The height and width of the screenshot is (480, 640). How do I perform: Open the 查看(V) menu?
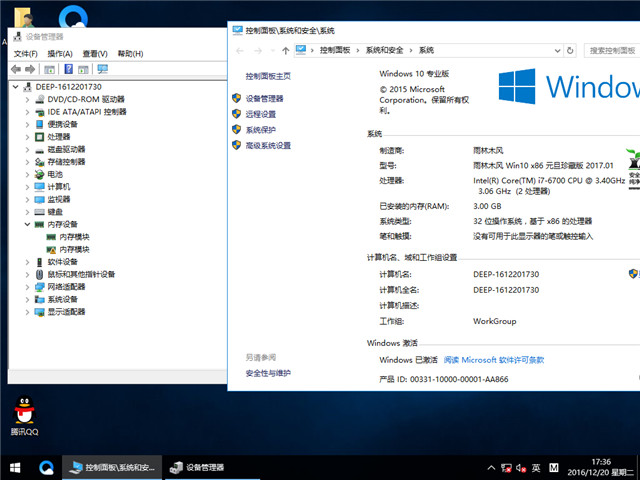click(95, 53)
